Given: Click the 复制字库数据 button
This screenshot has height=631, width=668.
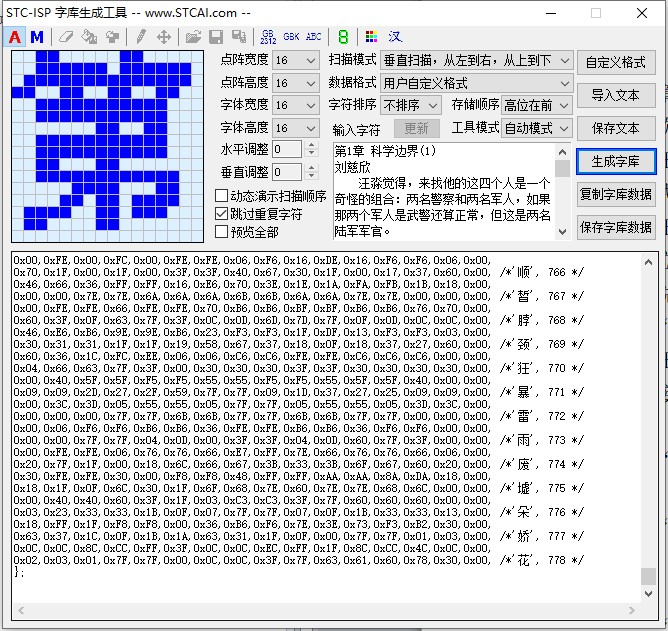Looking at the screenshot, I should (x=616, y=194).
